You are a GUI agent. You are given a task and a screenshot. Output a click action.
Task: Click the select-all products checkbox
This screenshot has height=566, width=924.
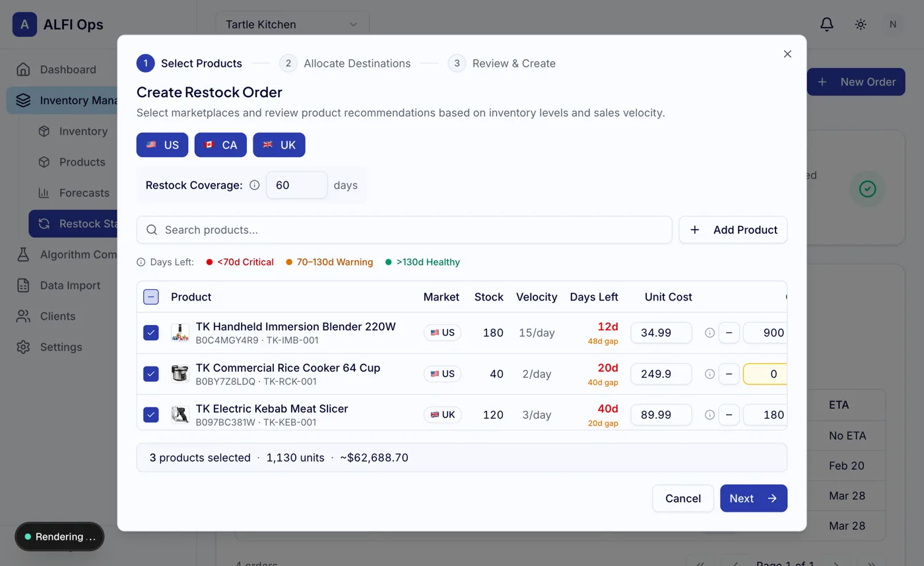[x=150, y=297]
